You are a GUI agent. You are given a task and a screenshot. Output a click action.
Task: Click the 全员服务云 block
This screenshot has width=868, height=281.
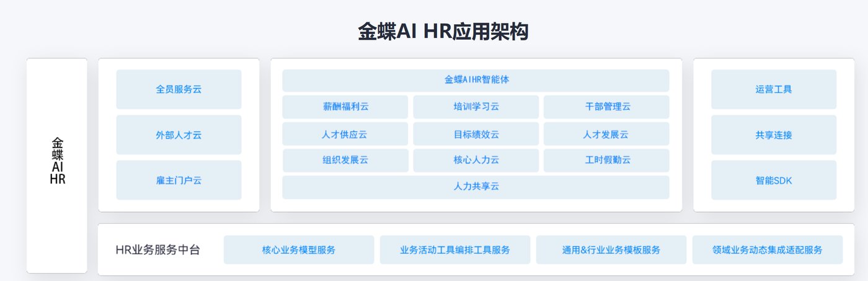pyautogui.click(x=179, y=89)
